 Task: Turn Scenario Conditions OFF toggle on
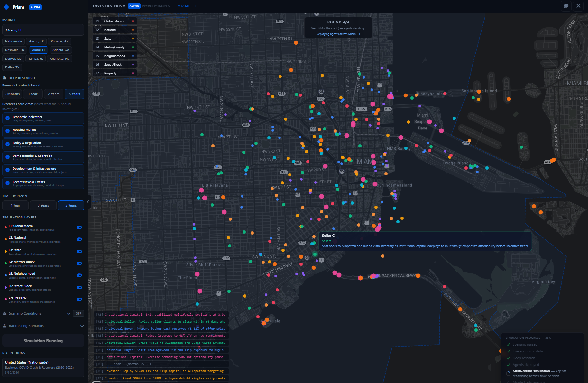click(x=78, y=313)
